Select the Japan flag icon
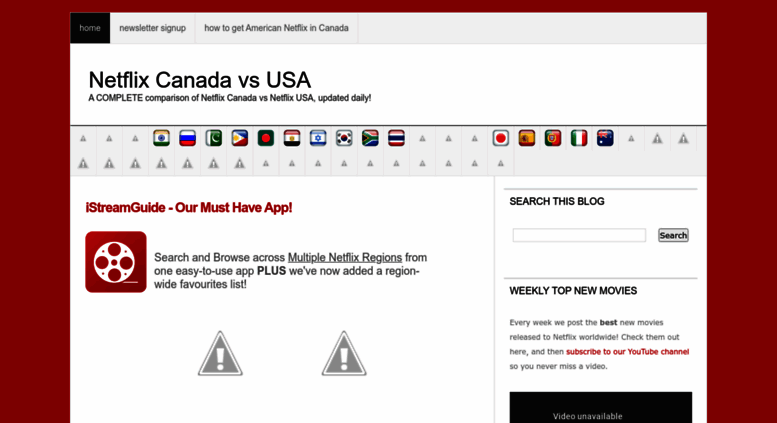The height and width of the screenshot is (423, 777). coord(501,139)
